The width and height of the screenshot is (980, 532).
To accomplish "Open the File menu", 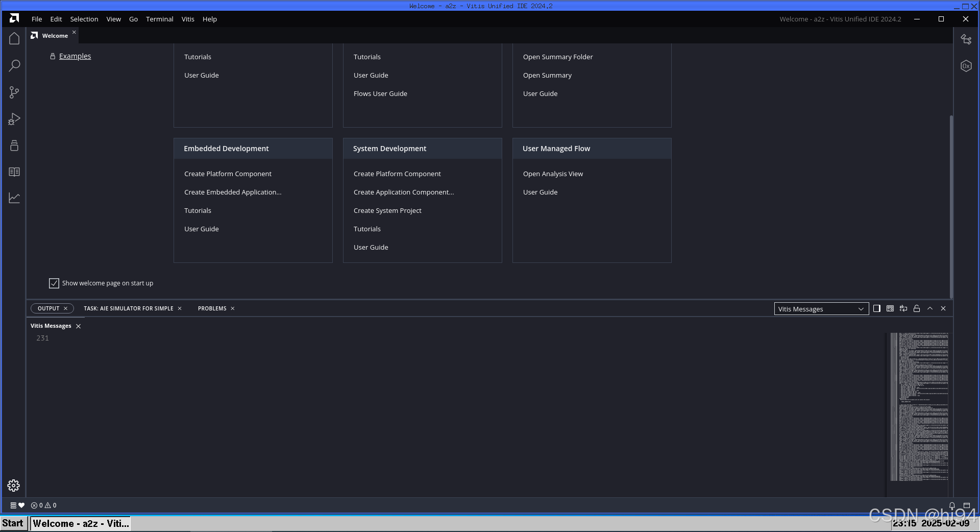I will click(x=37, y=19).
